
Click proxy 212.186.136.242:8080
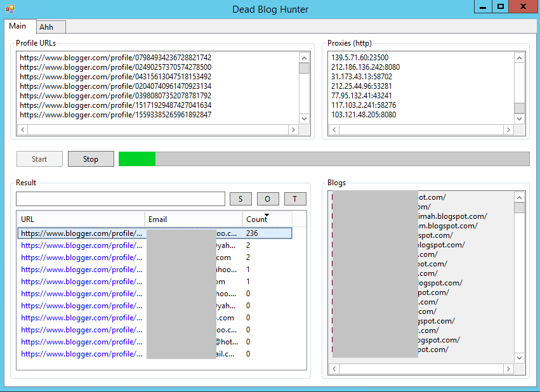[x=365, y=67]
